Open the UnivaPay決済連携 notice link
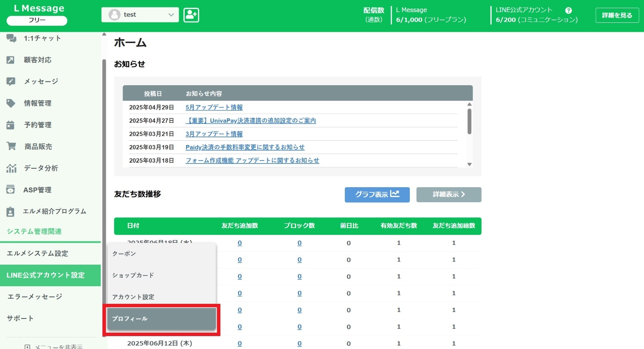This screenshot has height=349, width=644. pos(251,121)
